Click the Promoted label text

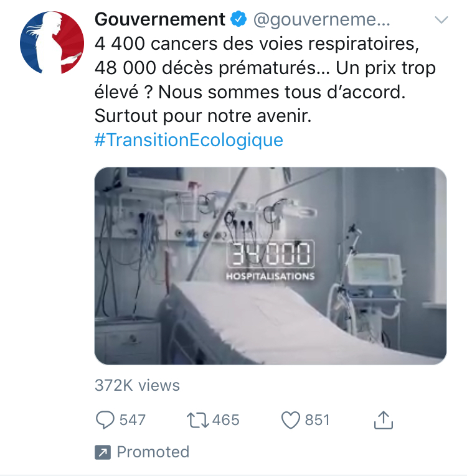click(x=153, y=452)
